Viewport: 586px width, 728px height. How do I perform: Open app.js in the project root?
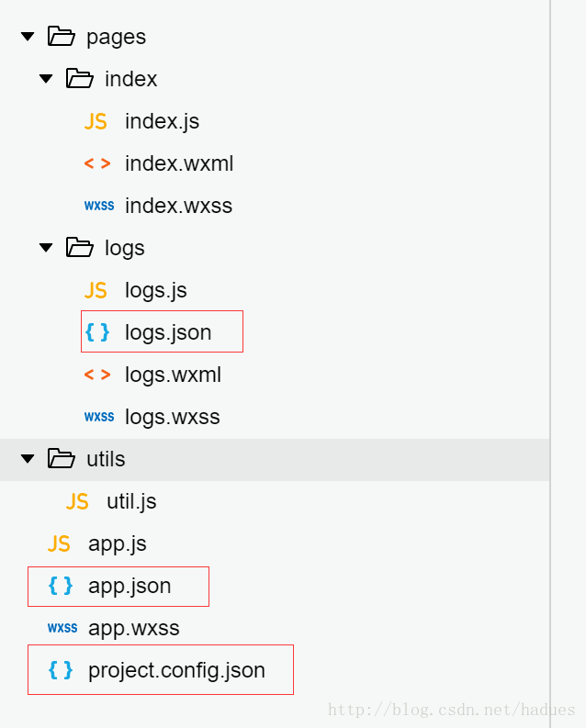coord(117,543)
